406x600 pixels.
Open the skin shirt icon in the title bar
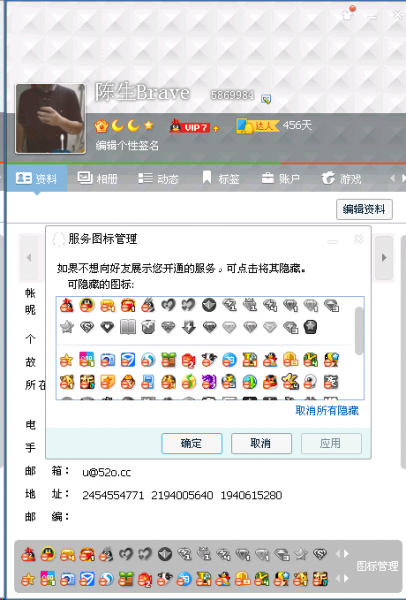347,14
